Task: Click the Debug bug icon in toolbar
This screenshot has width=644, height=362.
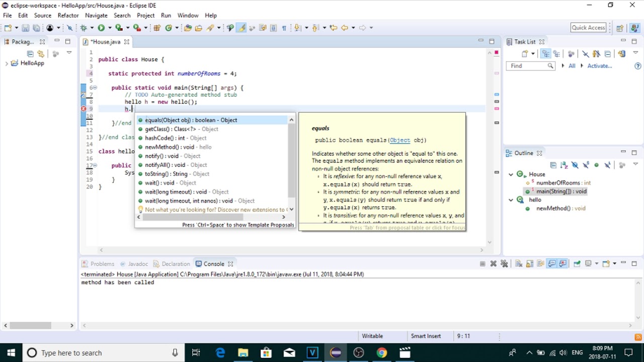Action: click(84, 28)
